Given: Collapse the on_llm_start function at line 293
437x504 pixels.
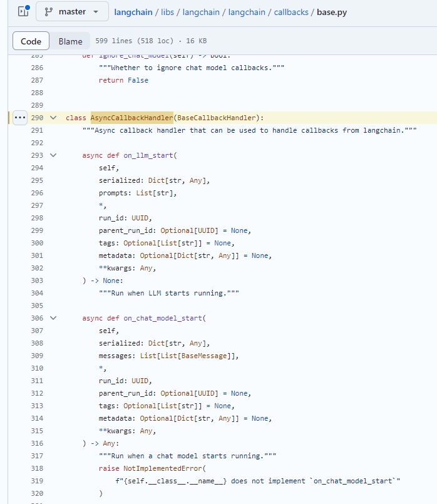Looking at the screenshot, I should (53, 155).
